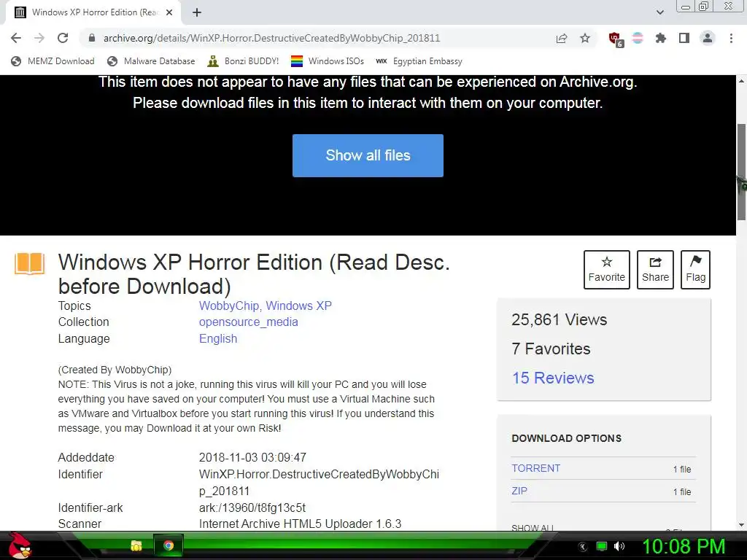Screen dimensions: 747x560
Task: Open the Malware Database bookmark
Action: [x=151, y=61]
